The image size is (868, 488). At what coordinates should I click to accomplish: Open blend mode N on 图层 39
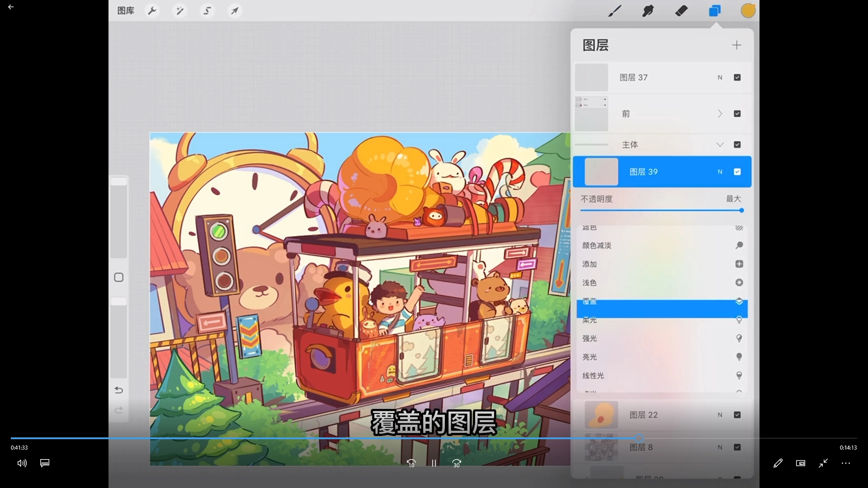pos(720,172)
